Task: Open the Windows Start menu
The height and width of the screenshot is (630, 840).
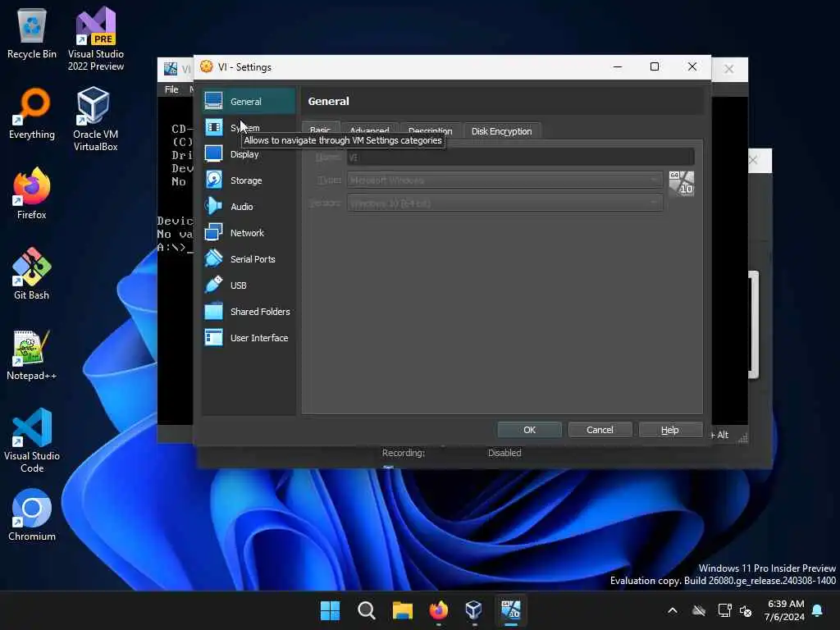Action: 330,610
